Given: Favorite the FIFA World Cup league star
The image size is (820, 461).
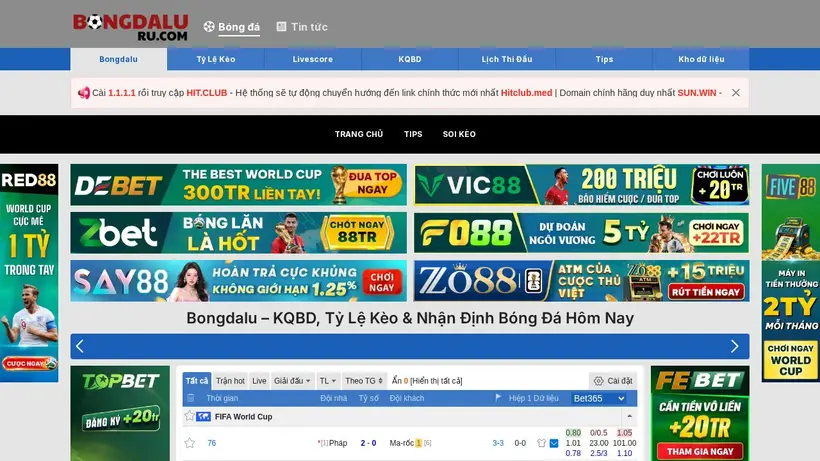Looking at the screenshot, I should 189,417.
